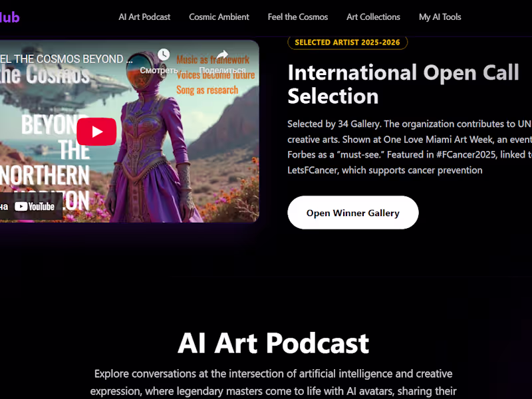Navigate to Art Collections
The height and width of the screenshot is (399, 532).
coord(373,17)
